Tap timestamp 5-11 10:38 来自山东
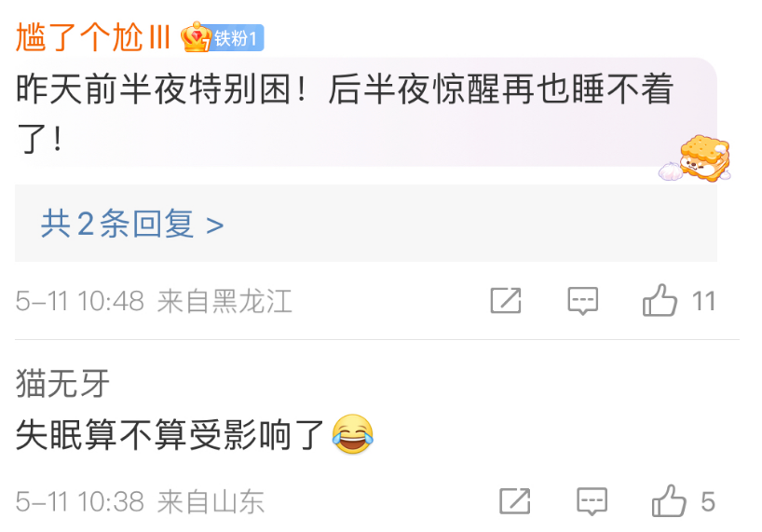This screenshot has height=532, width=762. [140, 501]
